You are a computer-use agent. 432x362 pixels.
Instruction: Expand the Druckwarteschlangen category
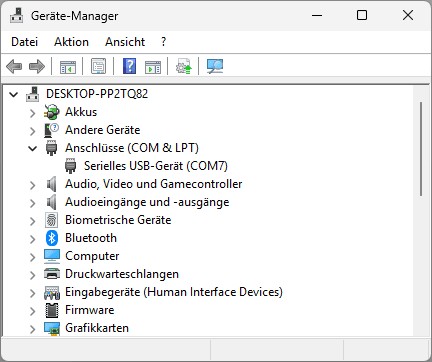pyautogui.click(x=32, y=275)
